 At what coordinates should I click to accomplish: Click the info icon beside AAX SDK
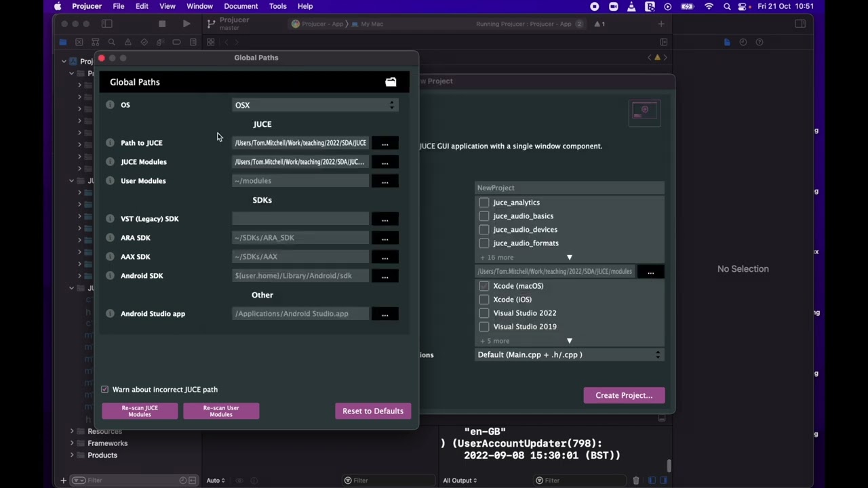pyautogui.click(x=110, y=257)
